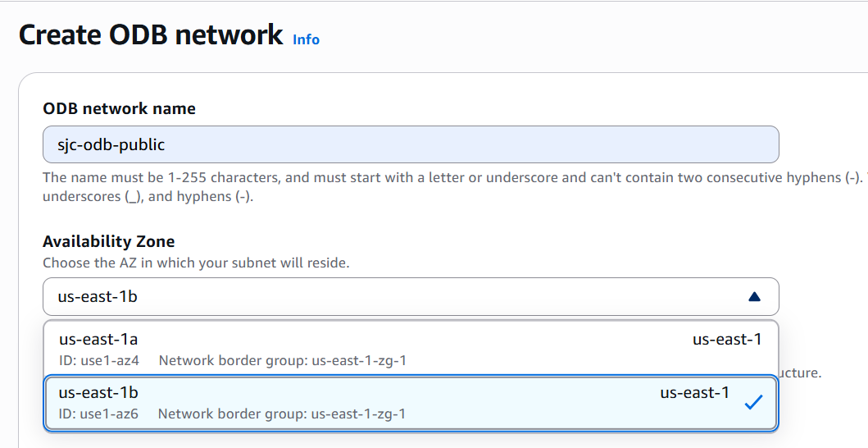This screenshot has height=448, width=868.
Task: Click Network border group text under us-east-1b
Action: pyautogui.click(x=281, y=414)
